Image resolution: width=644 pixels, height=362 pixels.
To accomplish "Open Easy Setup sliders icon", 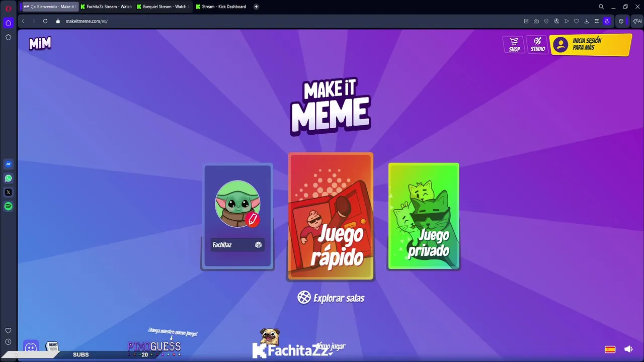I will 597,21.
